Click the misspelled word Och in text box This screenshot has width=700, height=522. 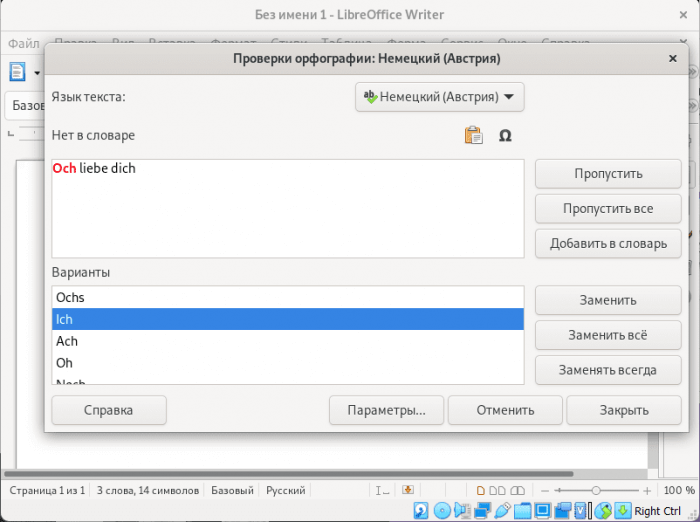click(64, 168)
